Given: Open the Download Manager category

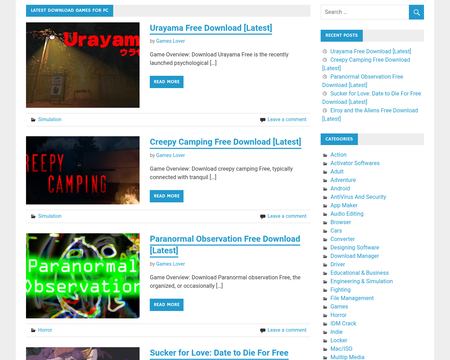Looking at the screenshot, I should [x=355, y=256].
